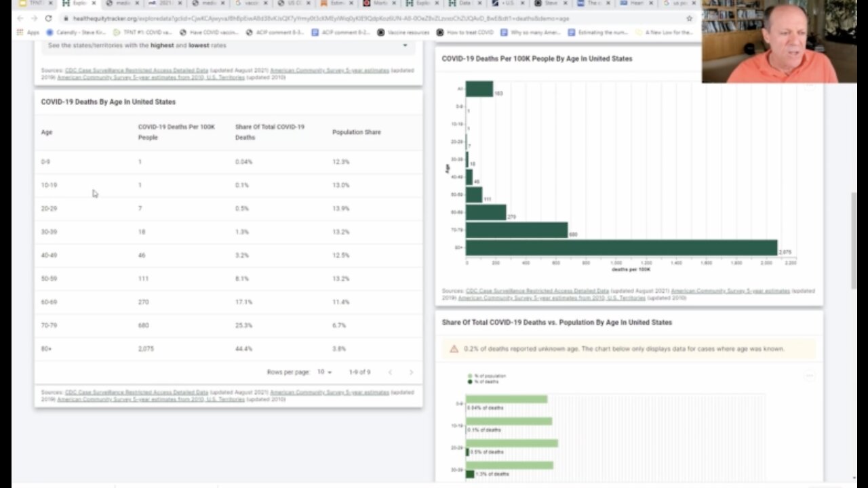Click the 1-9 of 9 pagination text
Screen dimensions: 868x488
click(x=359, y=372)
